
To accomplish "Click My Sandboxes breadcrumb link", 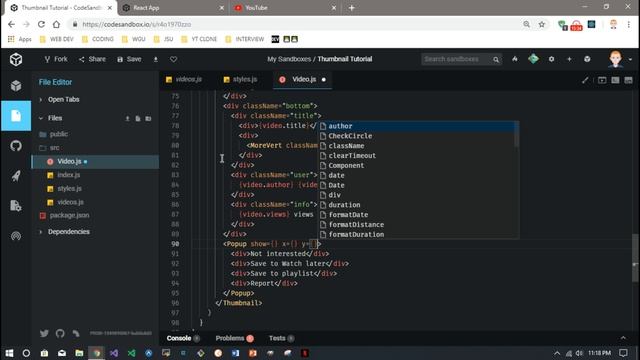I will [289, 60].
